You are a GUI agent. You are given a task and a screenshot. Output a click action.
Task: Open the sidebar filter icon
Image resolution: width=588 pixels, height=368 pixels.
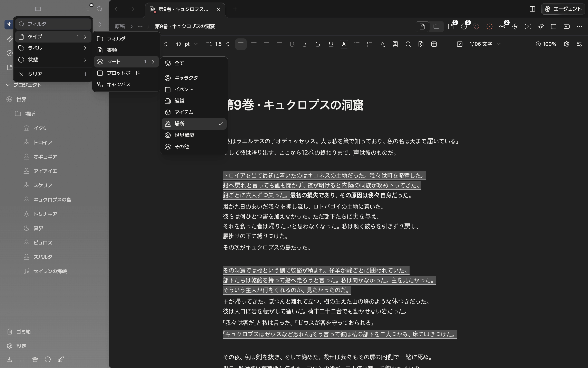pyautogui.click(x=88, y=9)
